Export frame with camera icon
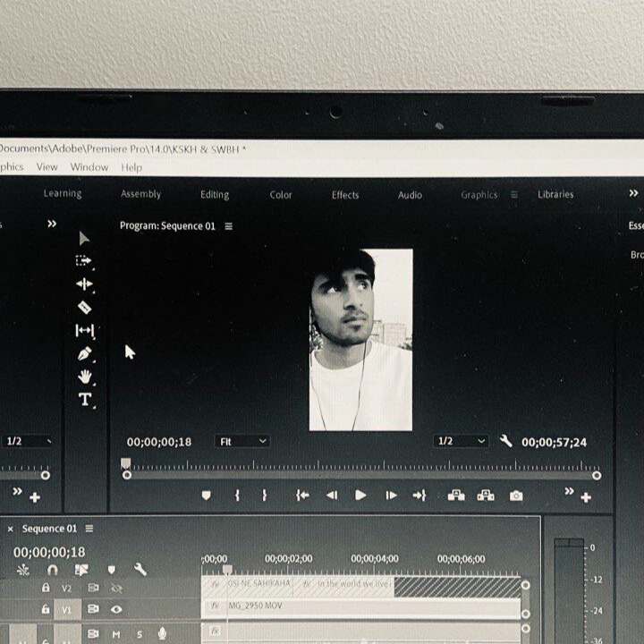The width and height of the screenshot is (644, 644). (x=516, y=496)
